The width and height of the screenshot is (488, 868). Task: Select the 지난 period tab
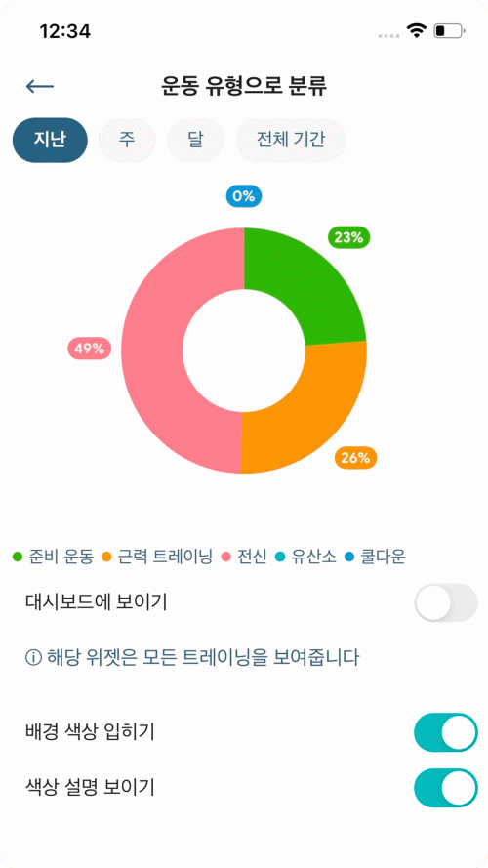(51, 140)
